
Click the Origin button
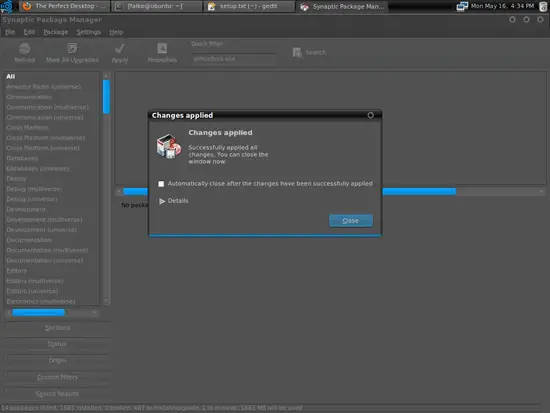coord(58,360)
